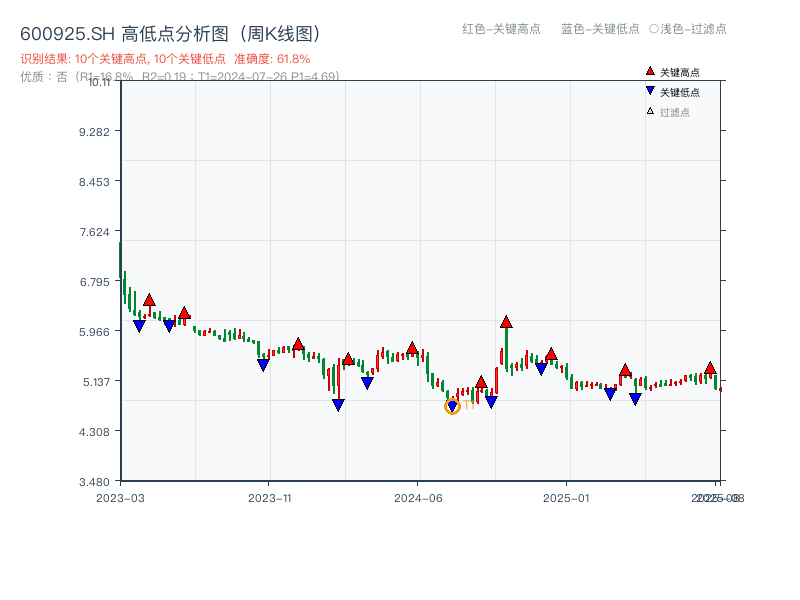Viewport: 800px width, 600px height.
Task: Click the 2024-06 date axis label
Action: click(418, 498)
